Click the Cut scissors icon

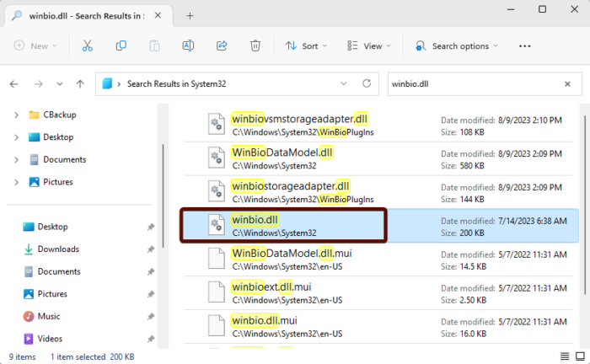click(x=86, y=46)
